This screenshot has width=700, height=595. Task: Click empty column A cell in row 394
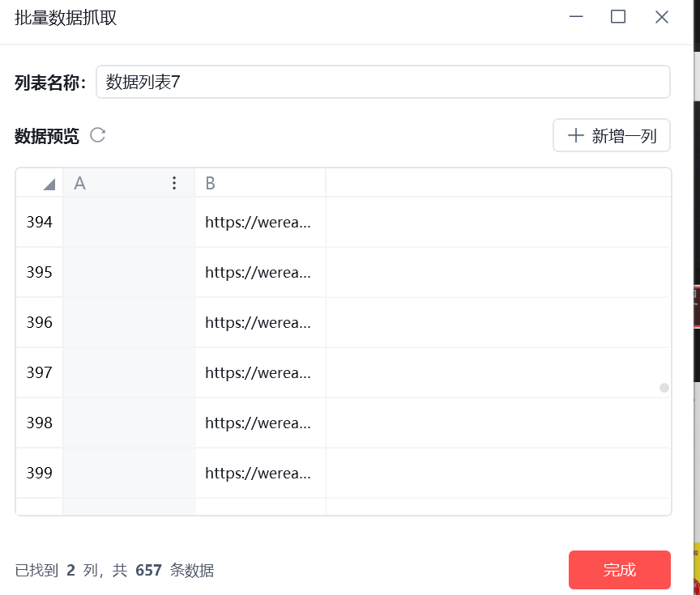pyautogui.click(x=129, y=222)
